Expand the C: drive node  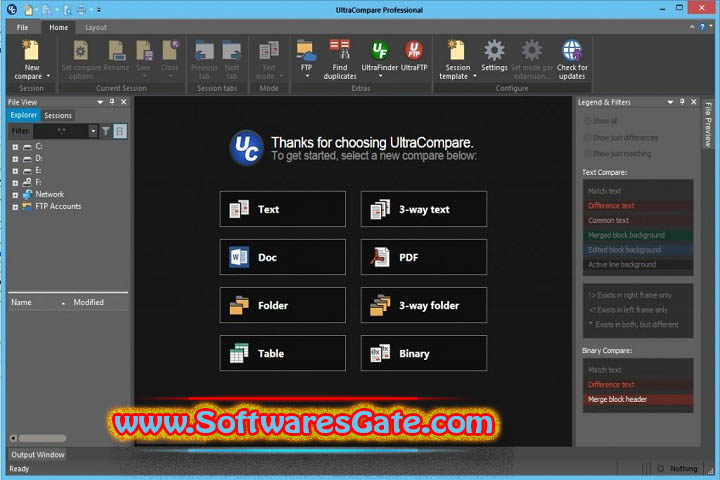coord(15,147)
